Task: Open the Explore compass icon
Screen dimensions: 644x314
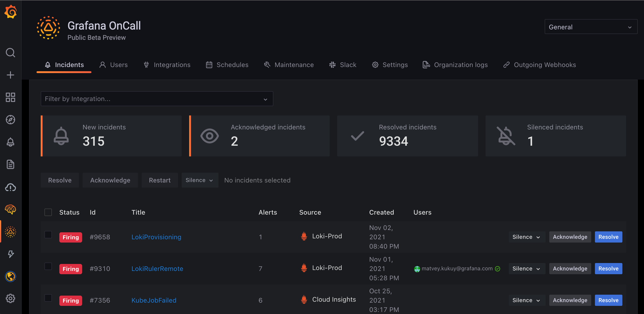Action: click(10, 120)
